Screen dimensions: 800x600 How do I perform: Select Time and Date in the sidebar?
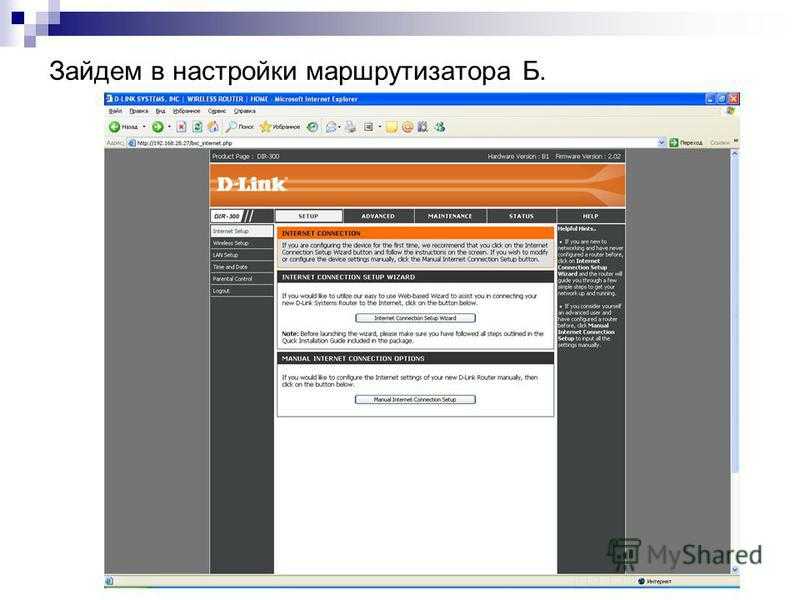point(242,267)
